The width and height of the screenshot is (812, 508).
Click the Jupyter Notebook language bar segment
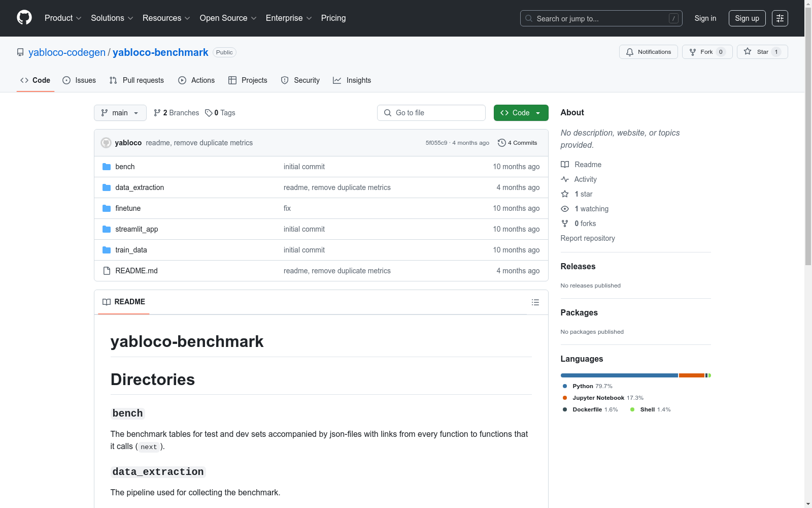pos(692,375)
